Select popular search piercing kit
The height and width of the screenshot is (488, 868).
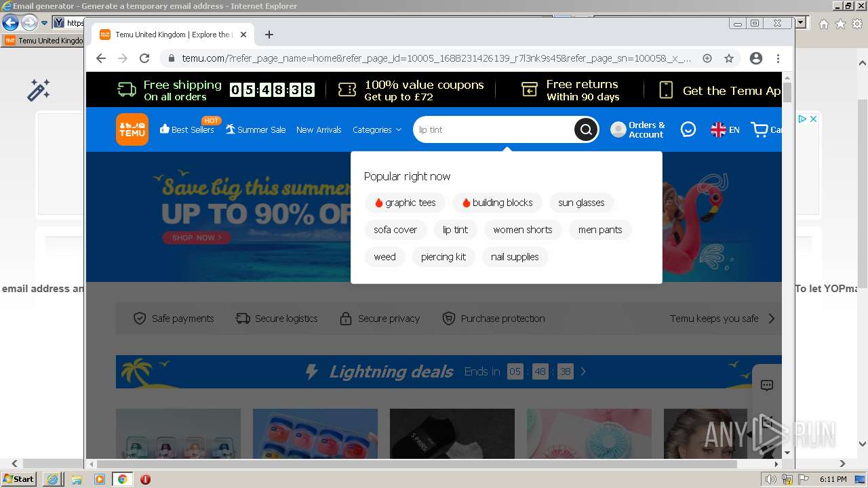tap(443, 257)
